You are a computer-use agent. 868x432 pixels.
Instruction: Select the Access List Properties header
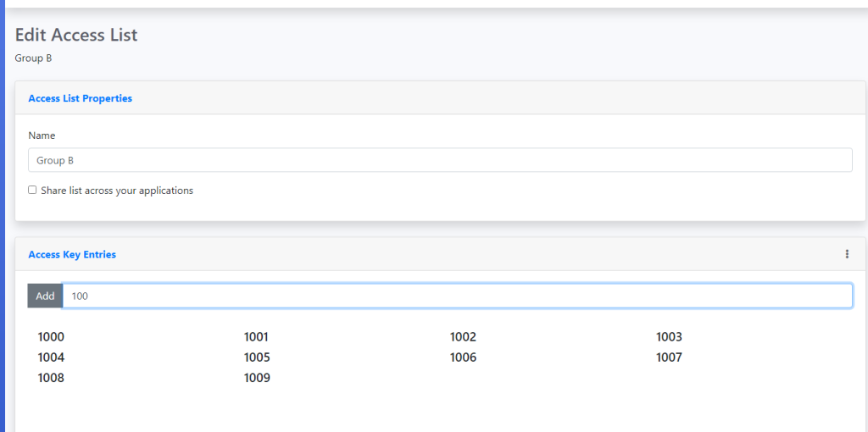tap(81, 98)
